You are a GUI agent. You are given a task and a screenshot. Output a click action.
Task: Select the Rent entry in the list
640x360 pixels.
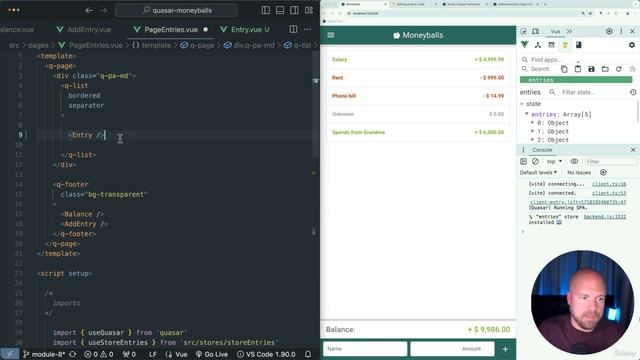418,78
